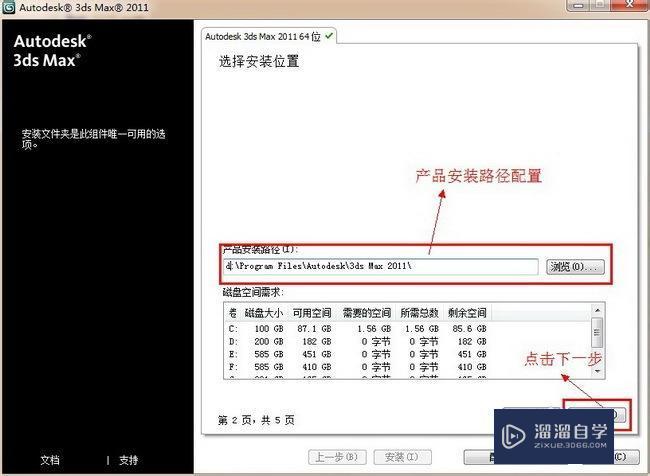
Task: Go back with the 上一步(B) button
Action: 337,457
